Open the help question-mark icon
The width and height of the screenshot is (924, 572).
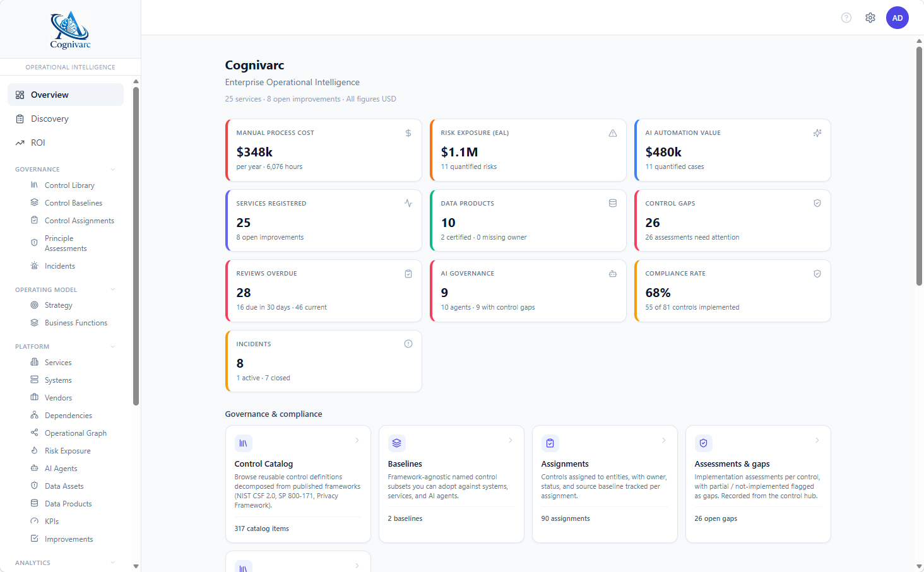846,18
